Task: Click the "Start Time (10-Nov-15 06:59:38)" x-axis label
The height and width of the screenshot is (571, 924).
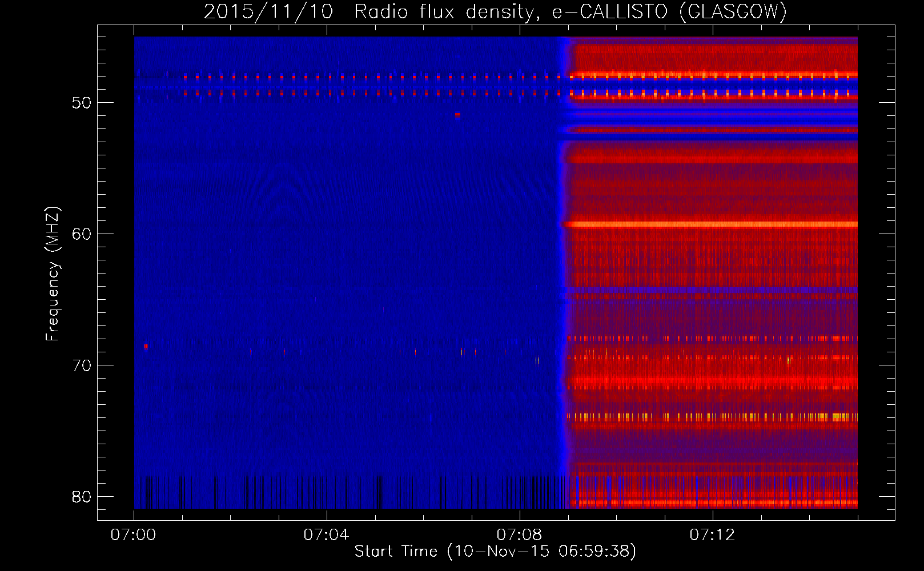Action: (495, 552)
